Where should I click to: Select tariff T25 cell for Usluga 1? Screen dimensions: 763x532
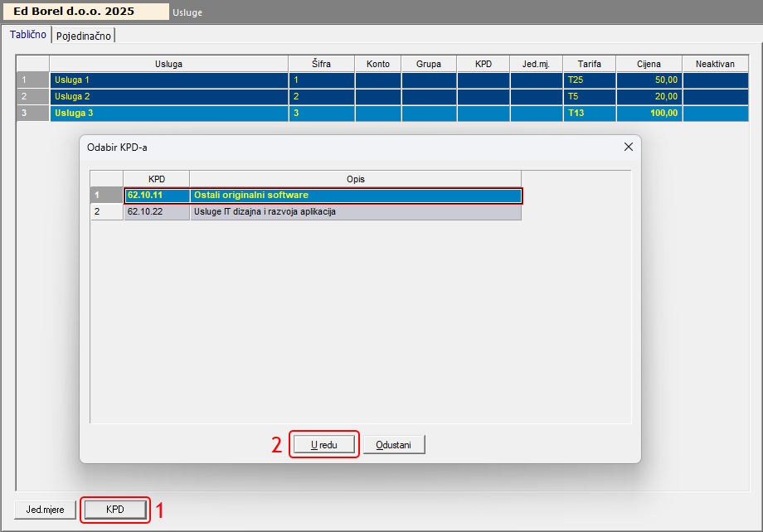(589, 80)
